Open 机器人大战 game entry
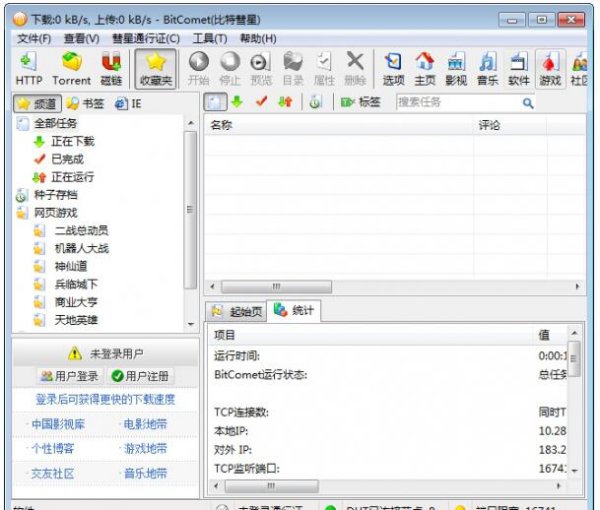 82,248
